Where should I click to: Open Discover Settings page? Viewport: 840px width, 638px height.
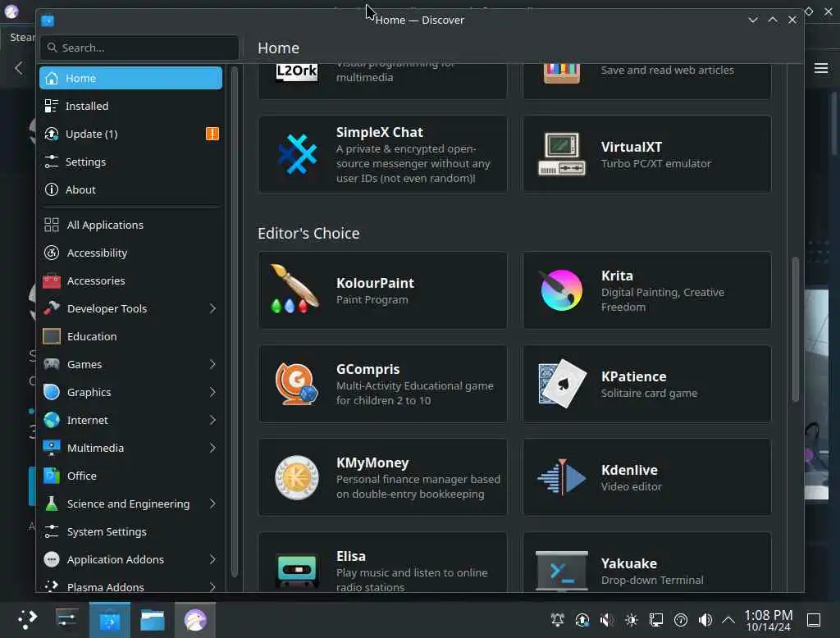point(130,162)
